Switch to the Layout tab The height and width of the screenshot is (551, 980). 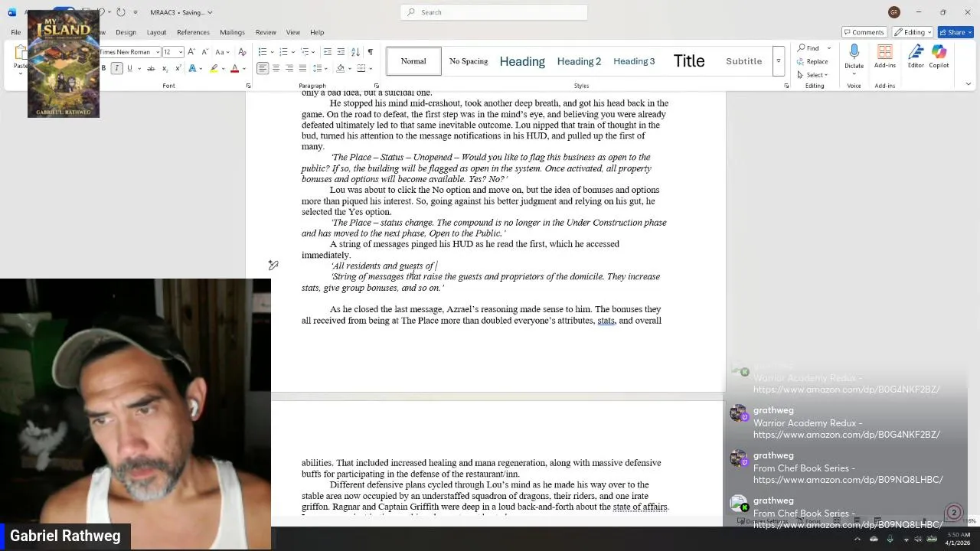tap(156, 32)
